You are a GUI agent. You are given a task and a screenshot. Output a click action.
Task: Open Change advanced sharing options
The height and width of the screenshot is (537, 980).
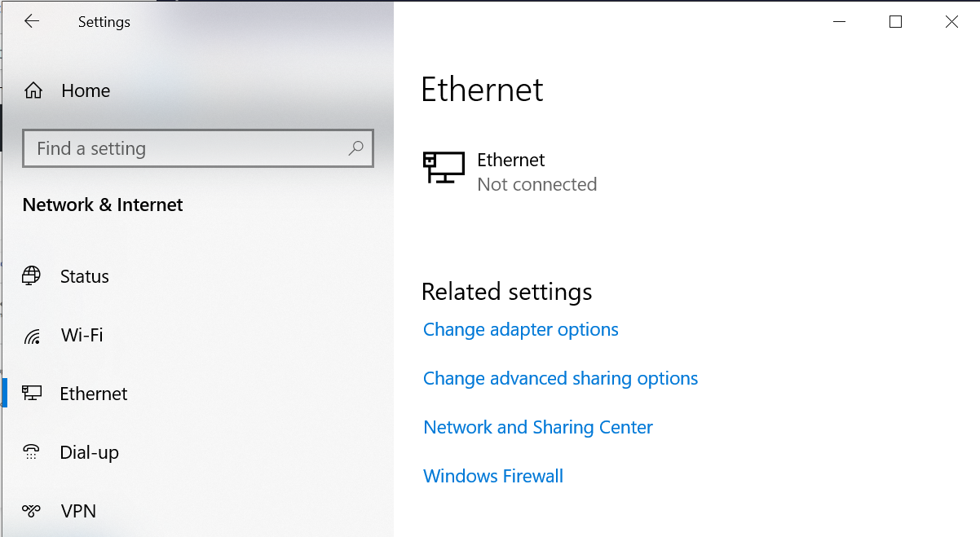[x=560, y=378]
